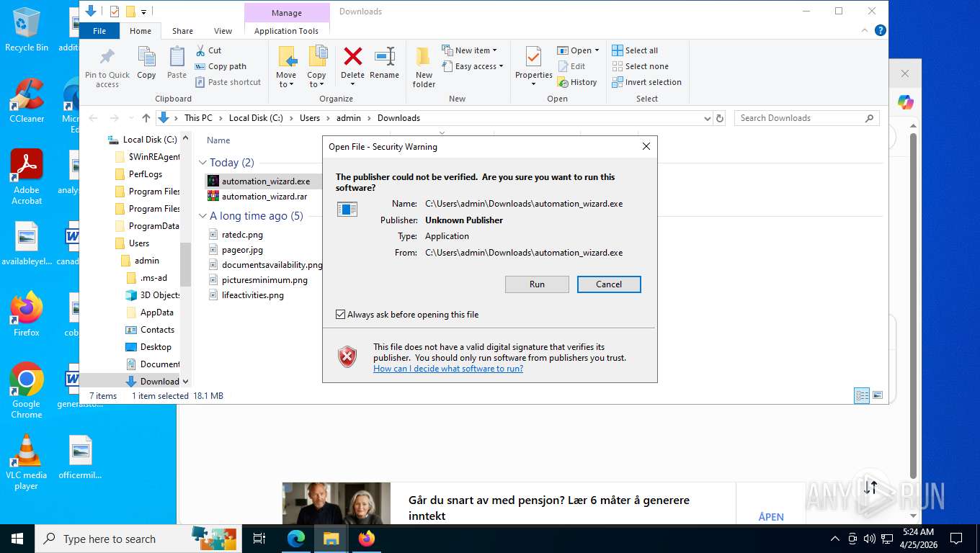Switch to the Home ribbon tab
980x553 pixels.
coord(141,31)
